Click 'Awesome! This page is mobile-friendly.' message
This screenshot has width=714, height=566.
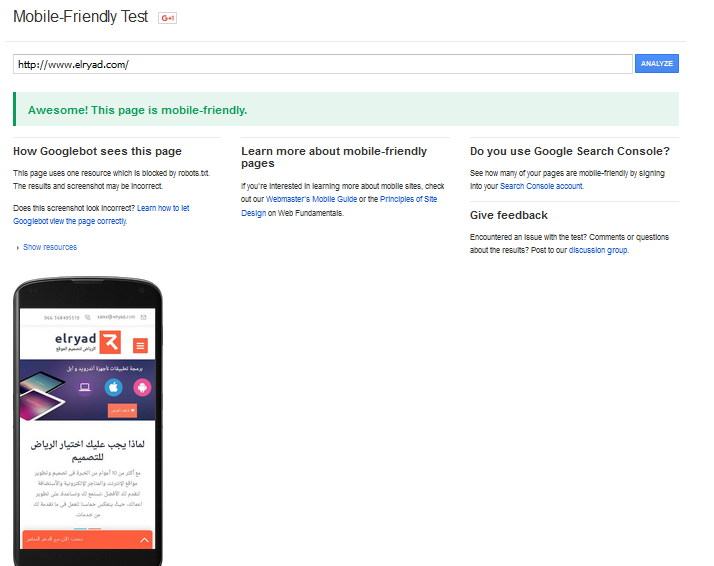pos(138,110)
